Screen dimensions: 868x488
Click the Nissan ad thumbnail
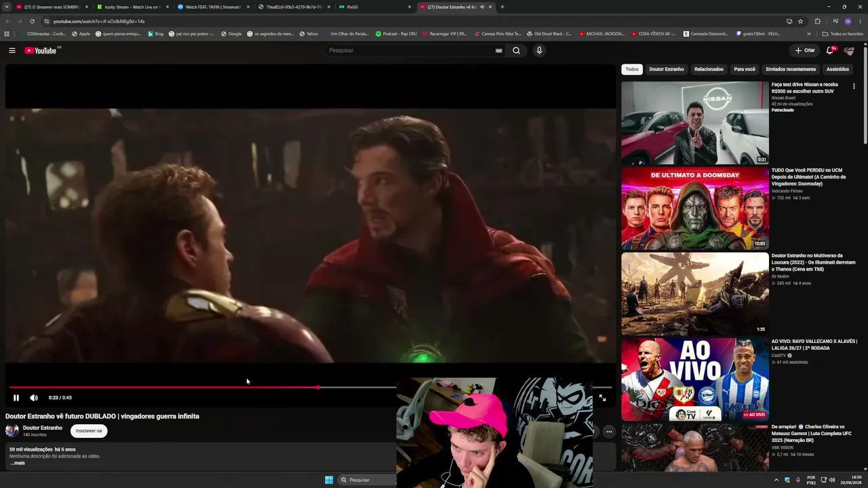695,123
